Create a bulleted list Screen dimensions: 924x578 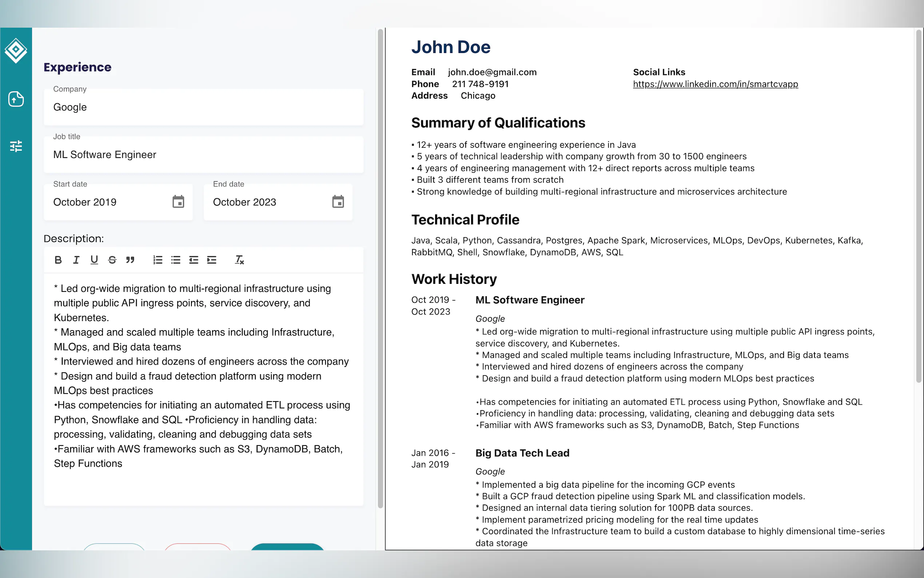pyautogui.click(x=176, y=260)
